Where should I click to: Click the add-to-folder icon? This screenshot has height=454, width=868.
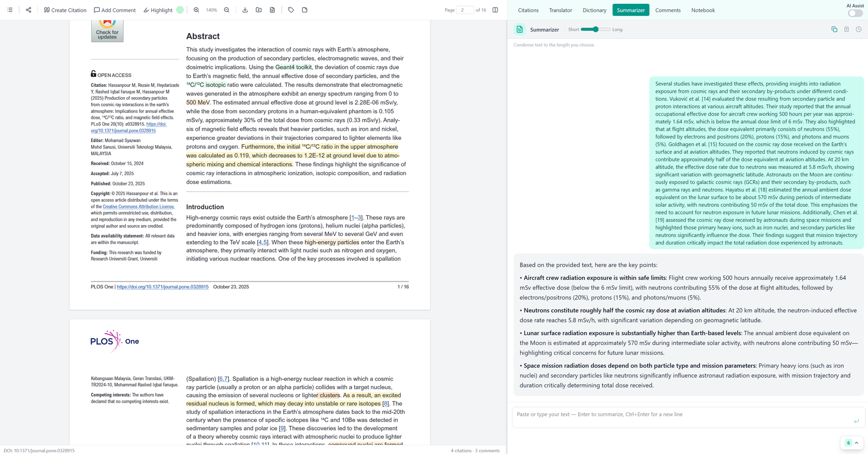pos(259,10)
